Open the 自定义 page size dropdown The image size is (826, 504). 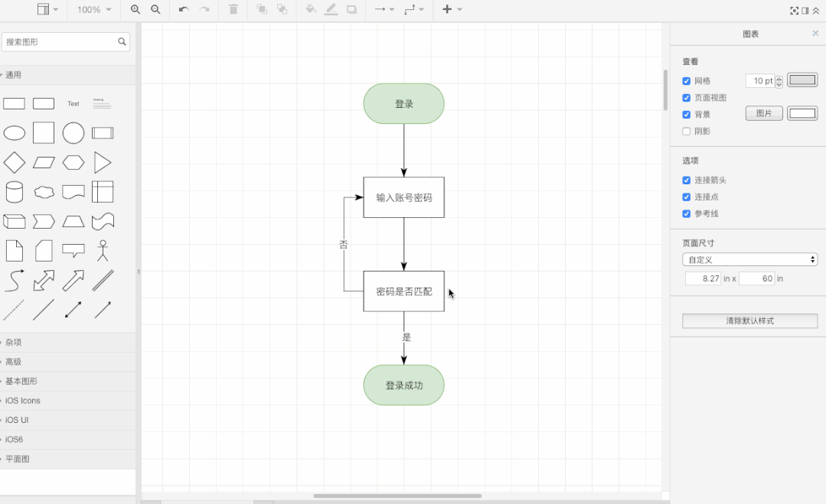[750, 260]
